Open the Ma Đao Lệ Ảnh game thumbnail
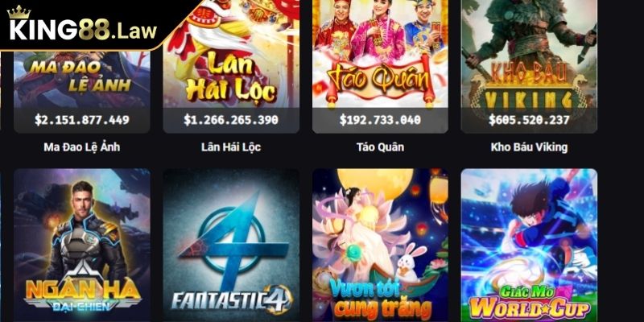Image resolution: width=644 pixels, height=322 pixels. click(x=82, y=78)
